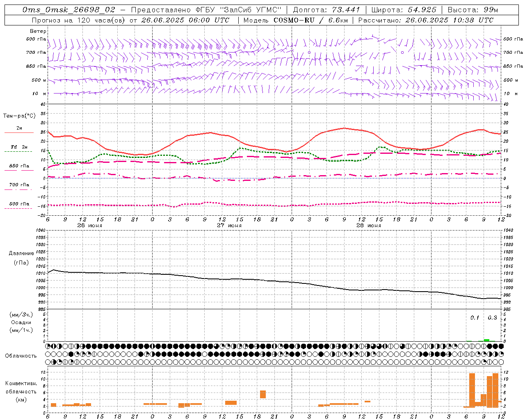Click the Td 2м dew point legend entry

tap(19, 147)
